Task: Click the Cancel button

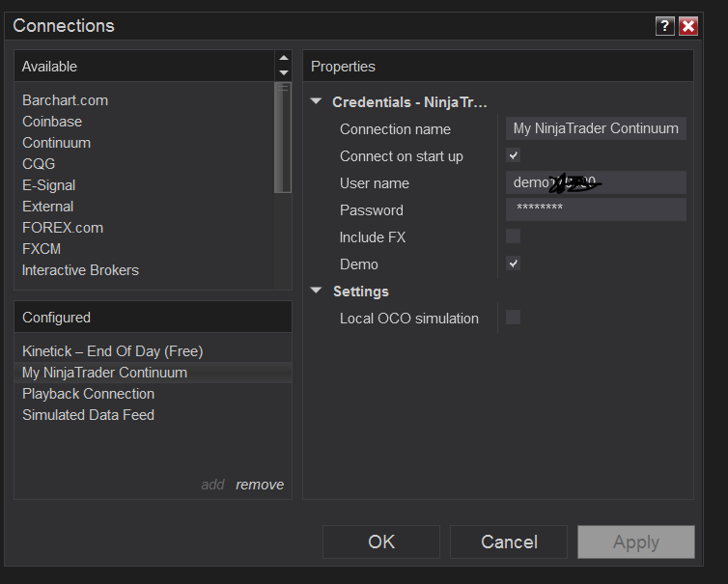Action: pos(509,542)
